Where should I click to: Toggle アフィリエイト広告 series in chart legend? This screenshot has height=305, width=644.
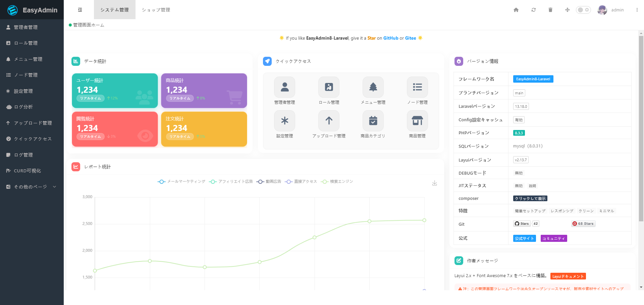[231, 182]
